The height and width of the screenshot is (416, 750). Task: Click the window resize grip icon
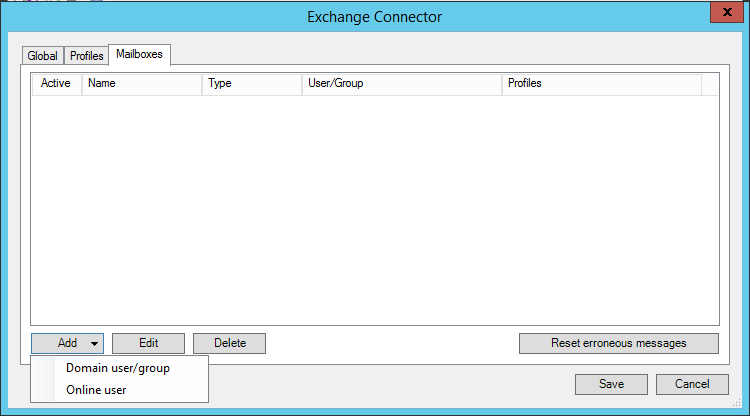[737, 403]
